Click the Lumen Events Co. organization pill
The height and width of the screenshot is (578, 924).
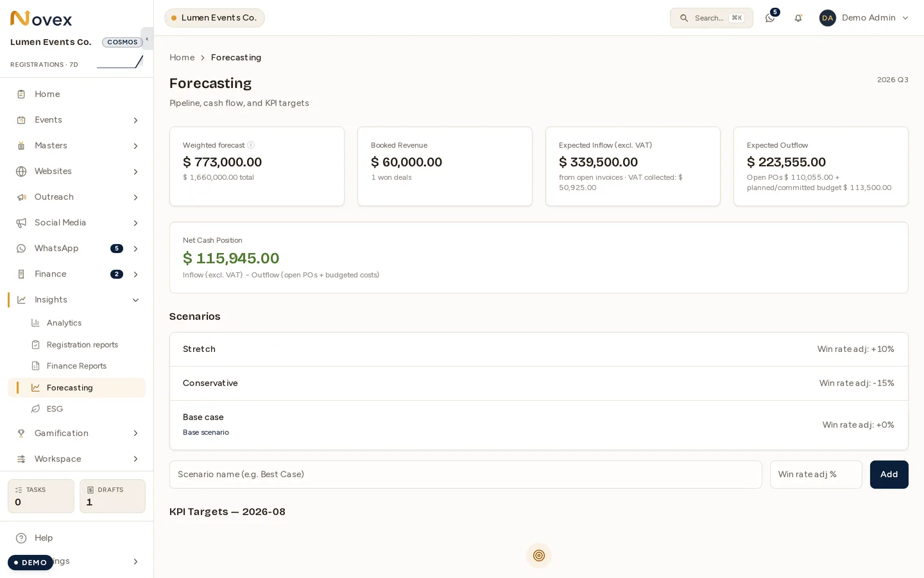click(214, 18)
